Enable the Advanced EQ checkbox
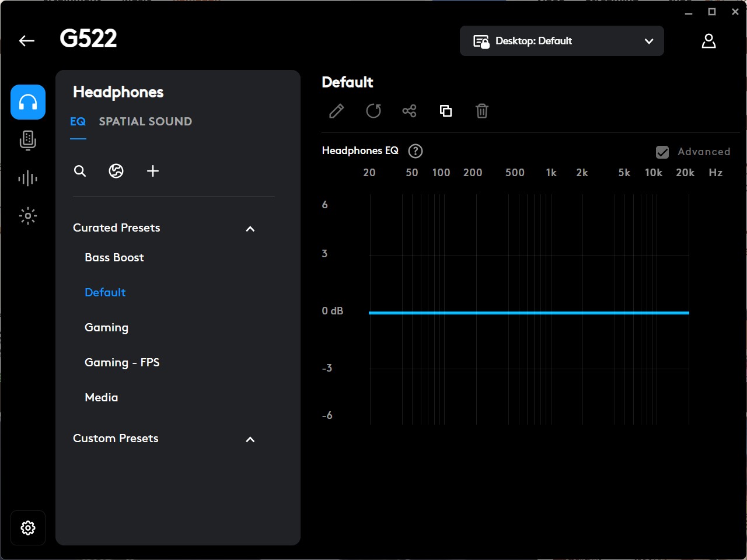The image size is (747, 560). (662, 152)
